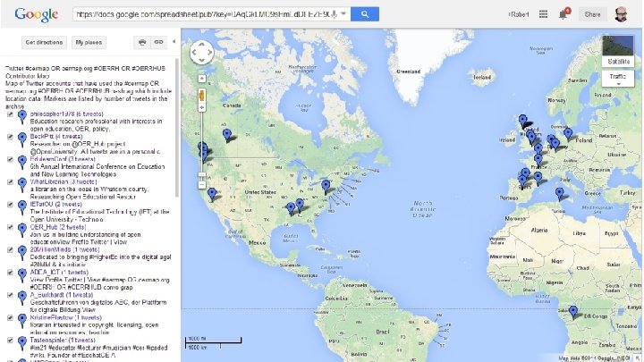Uncheck the ADEA_ICT checkbox
644x362 pixels.
pyautogui.click(x=10, y=272)
